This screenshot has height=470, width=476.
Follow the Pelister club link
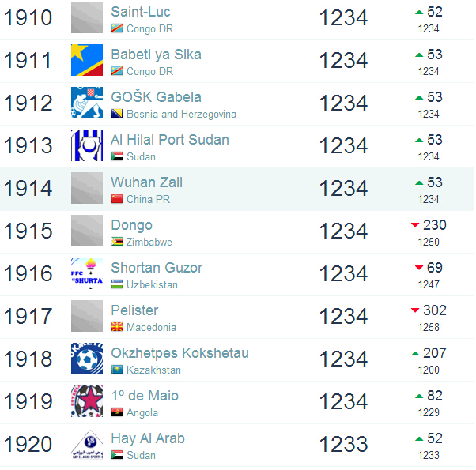point(134,310)
